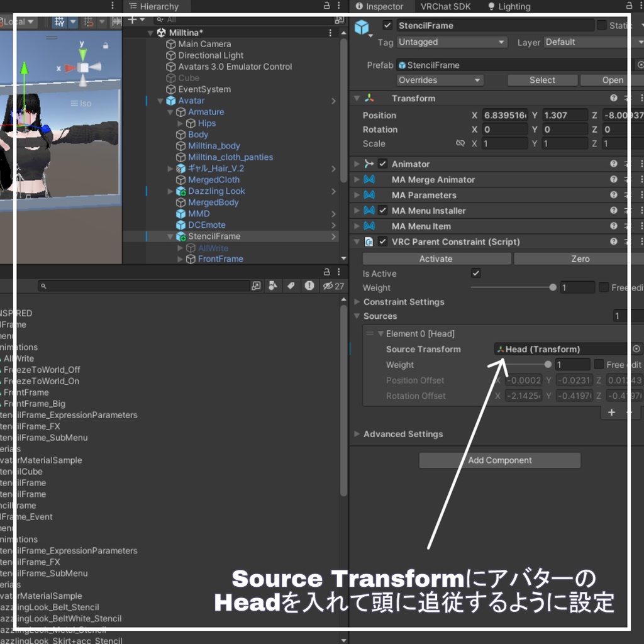Click the Position Y field showing 1.307
The height and width of the screenshot is (644, 644).
point(565,115)
